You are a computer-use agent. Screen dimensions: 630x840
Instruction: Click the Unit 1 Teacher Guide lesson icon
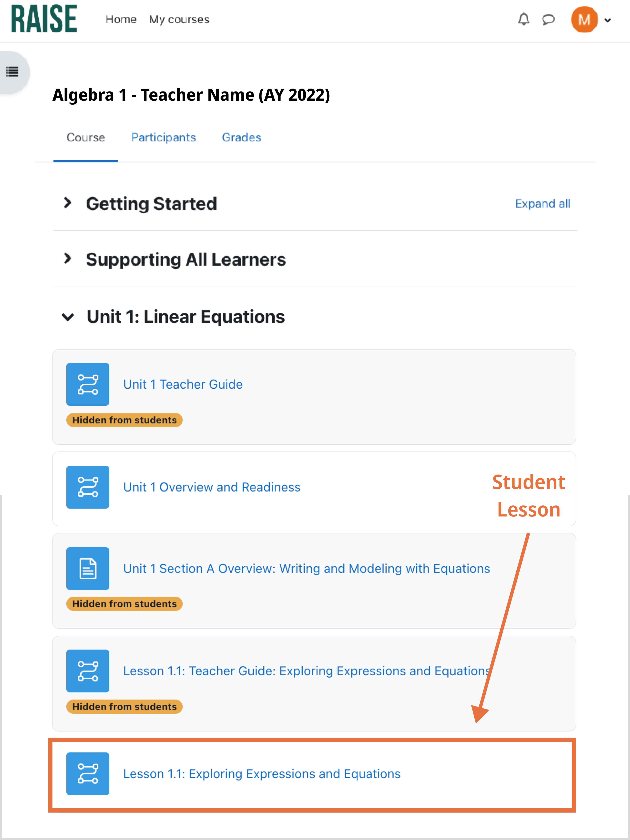pos(88,384)
